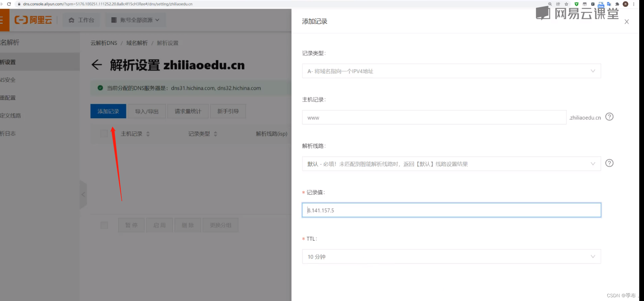
Task: Click the 删除 button
Action: 188,225
